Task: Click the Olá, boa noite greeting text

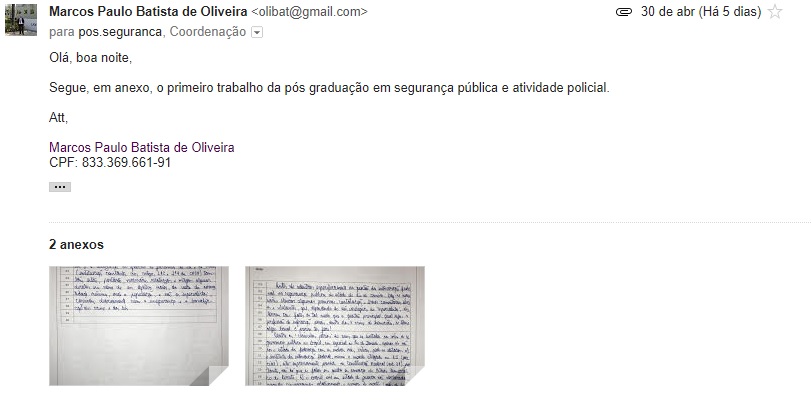Action: 91,58
